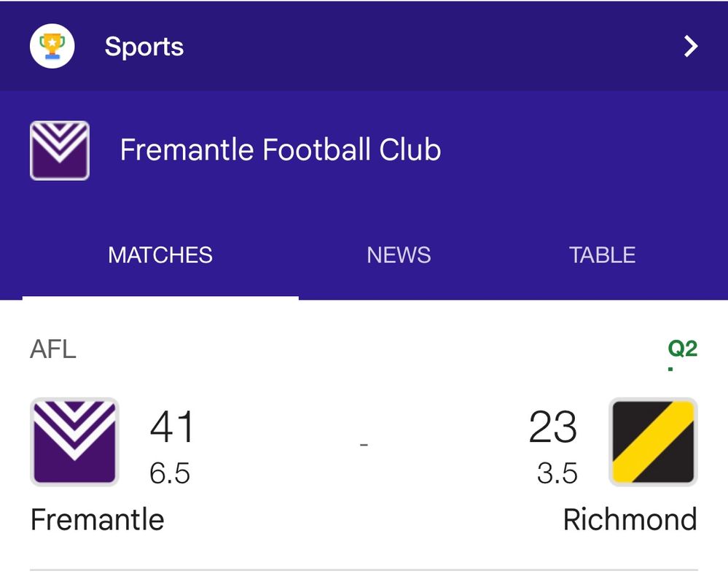Tap the Richmond yellow-and-black team logo
This screenshot has height=579, width=728.
click(x=653, y=442)
